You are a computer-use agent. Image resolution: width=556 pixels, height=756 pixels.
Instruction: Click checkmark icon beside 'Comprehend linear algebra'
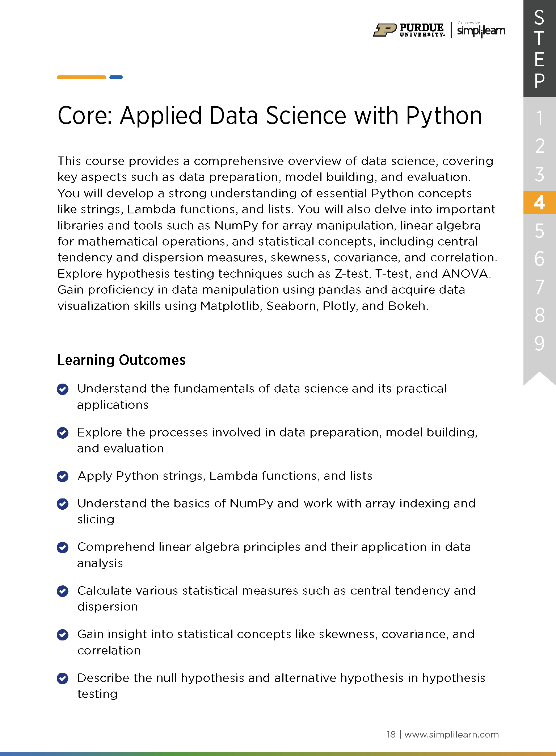click(x=63, y=547)
